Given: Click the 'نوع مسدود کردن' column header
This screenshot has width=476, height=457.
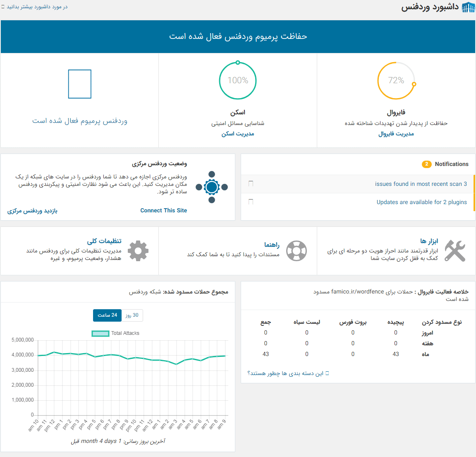Looking at the screenshot, I should pos(442,322).
